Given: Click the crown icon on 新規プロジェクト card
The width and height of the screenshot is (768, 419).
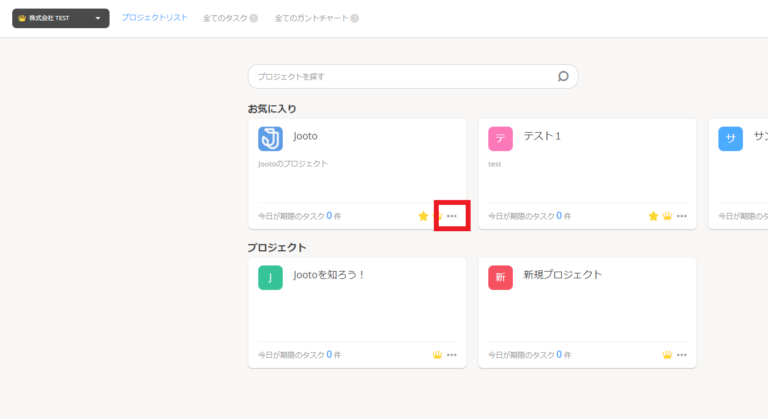Looking at the screenshot, I should click(667, 354).
